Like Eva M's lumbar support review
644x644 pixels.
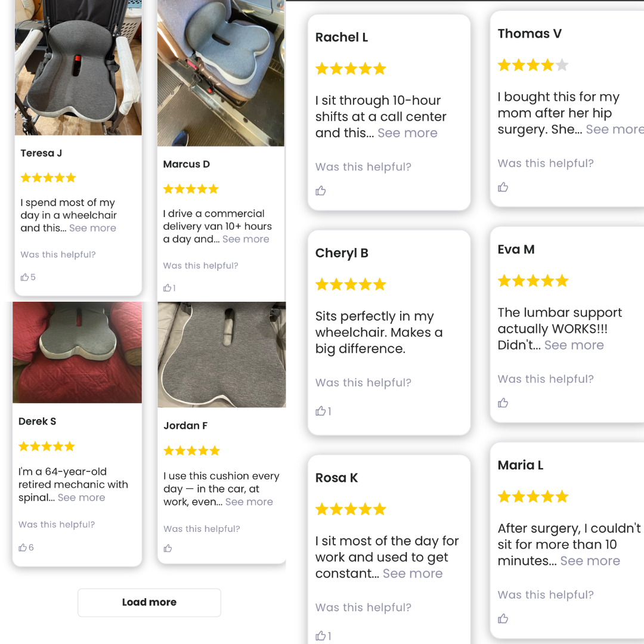pyautogui.click(x=503, y=403)
